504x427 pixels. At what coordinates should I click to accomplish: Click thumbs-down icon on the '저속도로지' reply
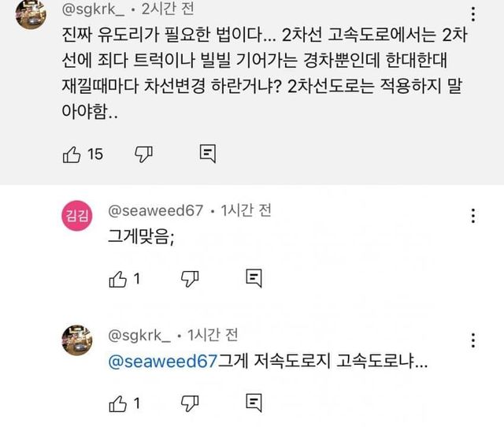click(x=190, y=403)
